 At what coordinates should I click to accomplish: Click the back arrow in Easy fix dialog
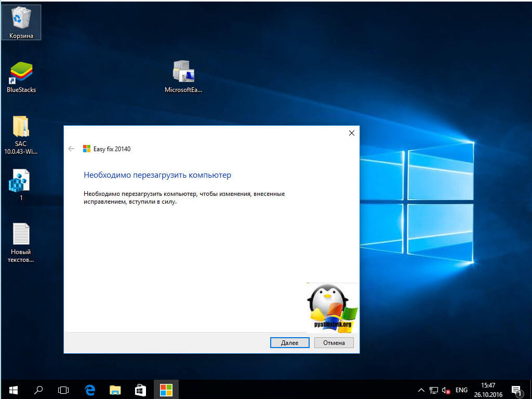tap(71, 149)
